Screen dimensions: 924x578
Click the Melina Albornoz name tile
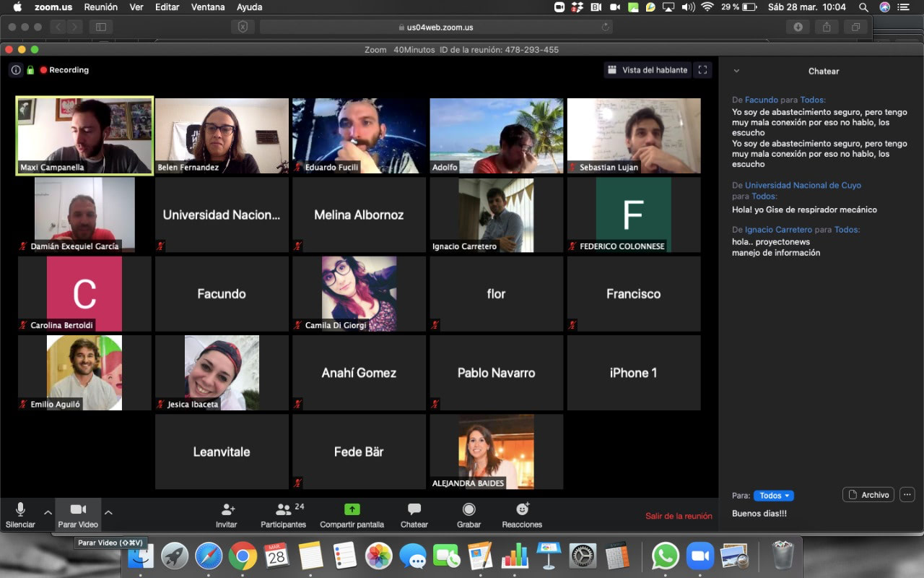(x=359, y=215)
